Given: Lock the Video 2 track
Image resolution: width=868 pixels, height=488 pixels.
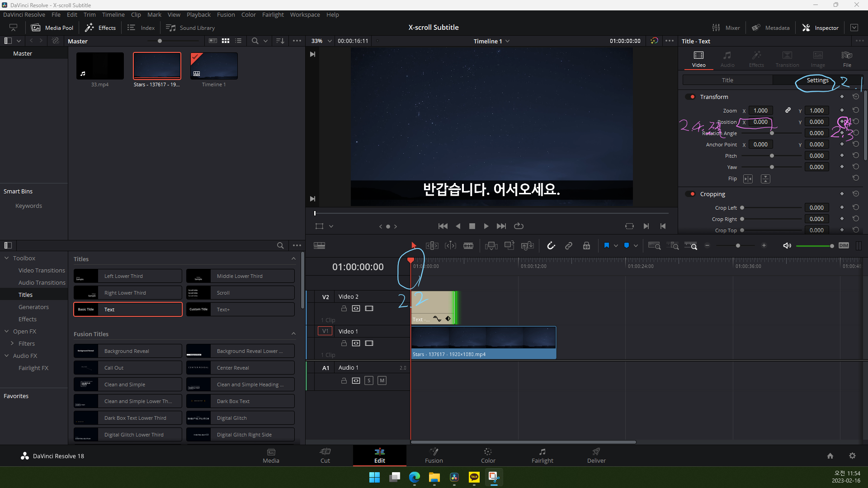Looking at the screenshot, I should [x=344, y=309].
